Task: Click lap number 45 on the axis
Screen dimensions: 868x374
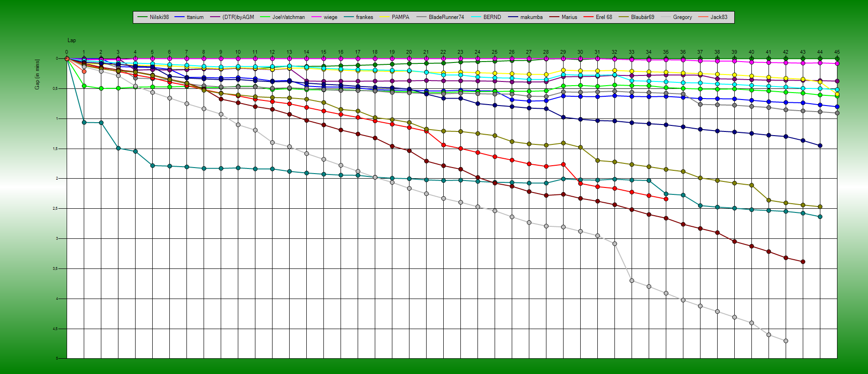Action: coord(837,52)
